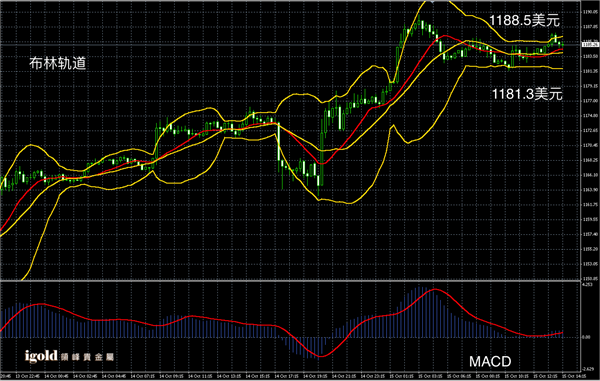
Task: Click the 1190.05 price axis label
Action: (x=590, y=12)
